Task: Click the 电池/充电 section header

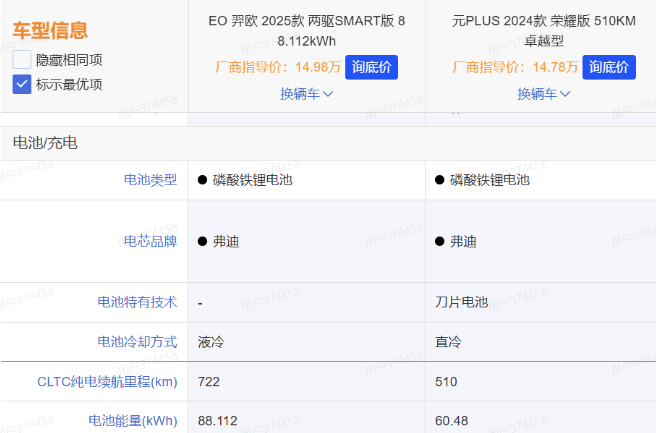Action: point(45,143)
